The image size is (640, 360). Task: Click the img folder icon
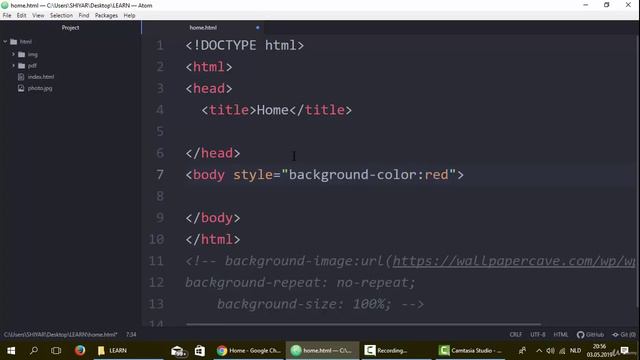22,54
